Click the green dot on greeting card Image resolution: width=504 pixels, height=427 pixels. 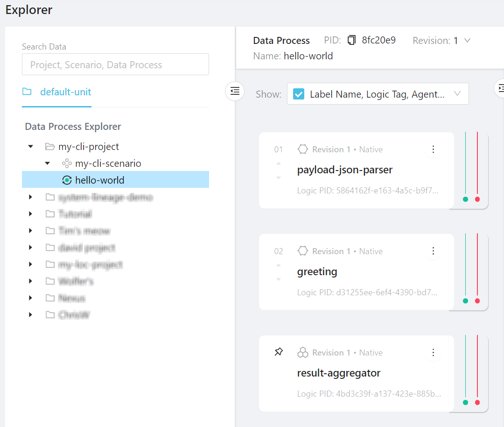(465, 301)
